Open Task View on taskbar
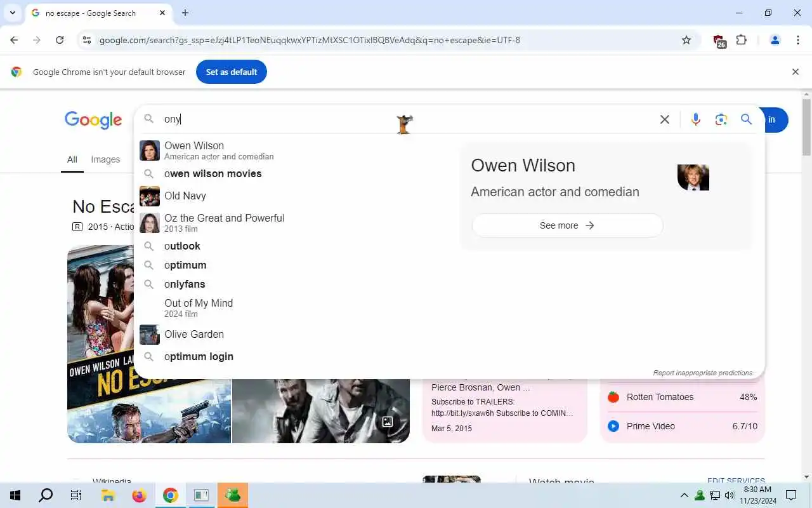812x508 pixels. click(x=76, y=495)
